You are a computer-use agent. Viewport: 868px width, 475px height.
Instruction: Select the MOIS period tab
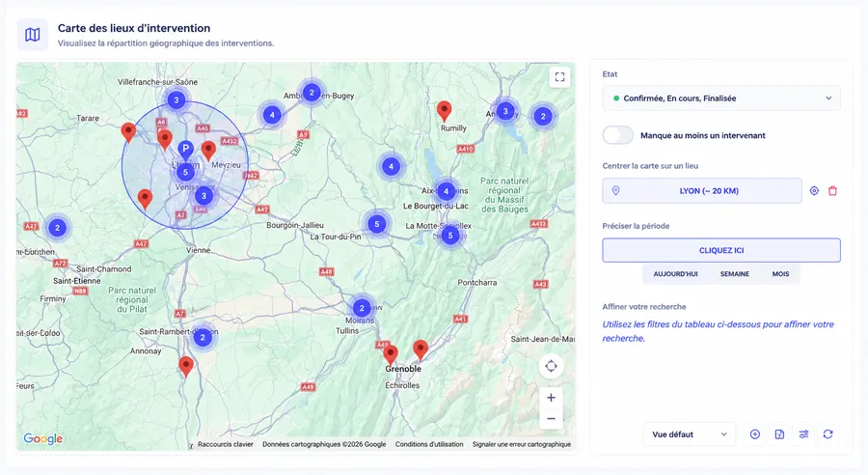point(780,274)
